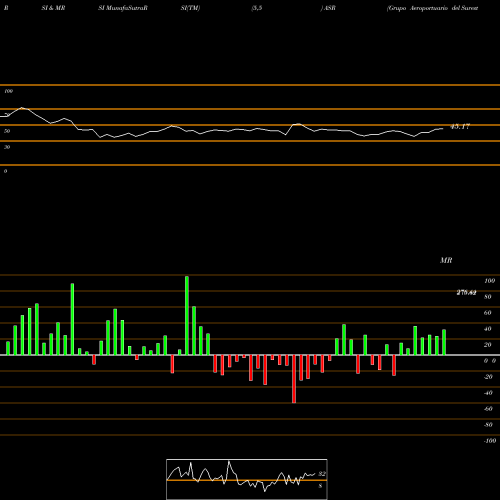Click the 'Grupo Aeroportuario del Surest' company name

pos(432,8)
